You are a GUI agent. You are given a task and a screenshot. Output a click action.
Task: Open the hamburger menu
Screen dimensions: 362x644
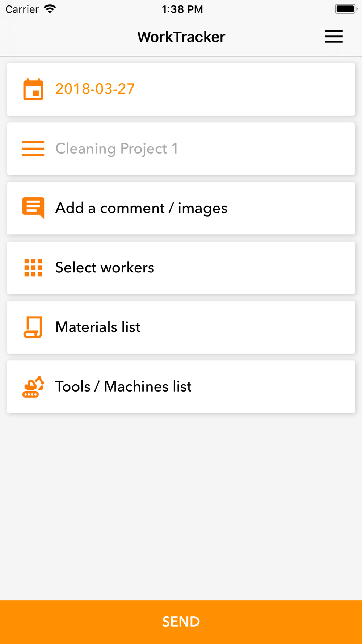(334, 37)
